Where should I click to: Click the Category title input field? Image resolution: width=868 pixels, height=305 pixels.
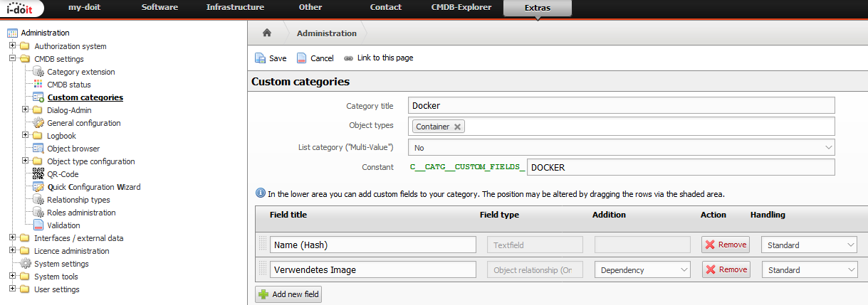(621, 105)
